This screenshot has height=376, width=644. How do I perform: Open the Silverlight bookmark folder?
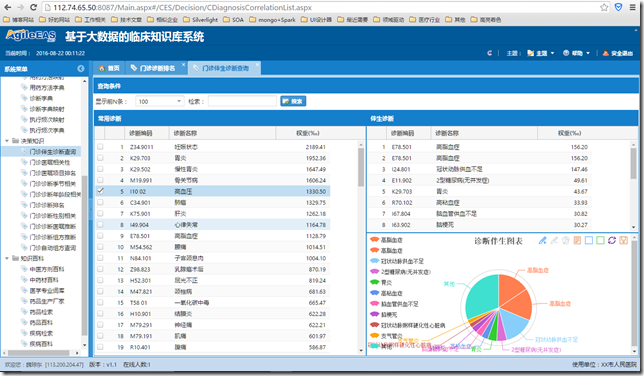pos(201,19)
